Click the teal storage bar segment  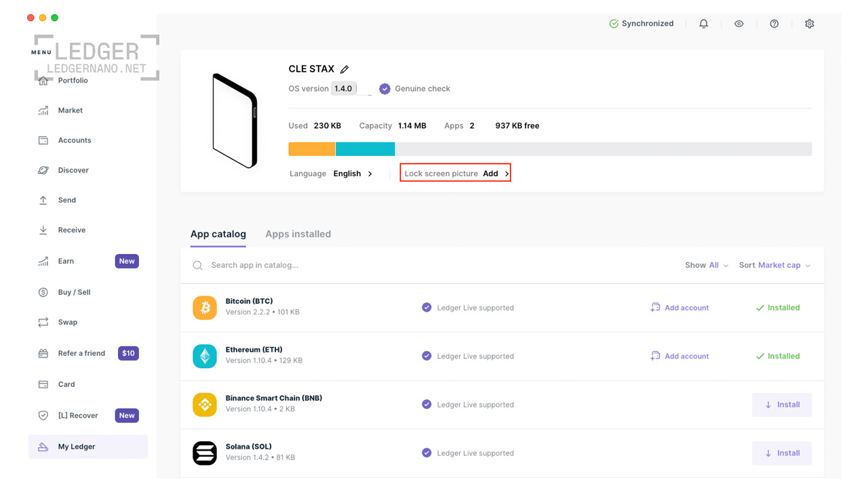pos(365,149)
